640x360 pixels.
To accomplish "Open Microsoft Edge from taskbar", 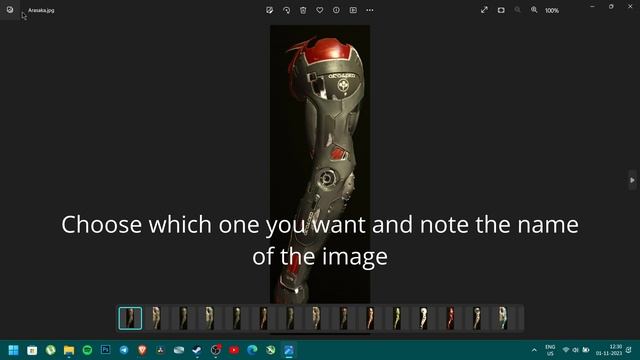I will (x=252, y=350).
